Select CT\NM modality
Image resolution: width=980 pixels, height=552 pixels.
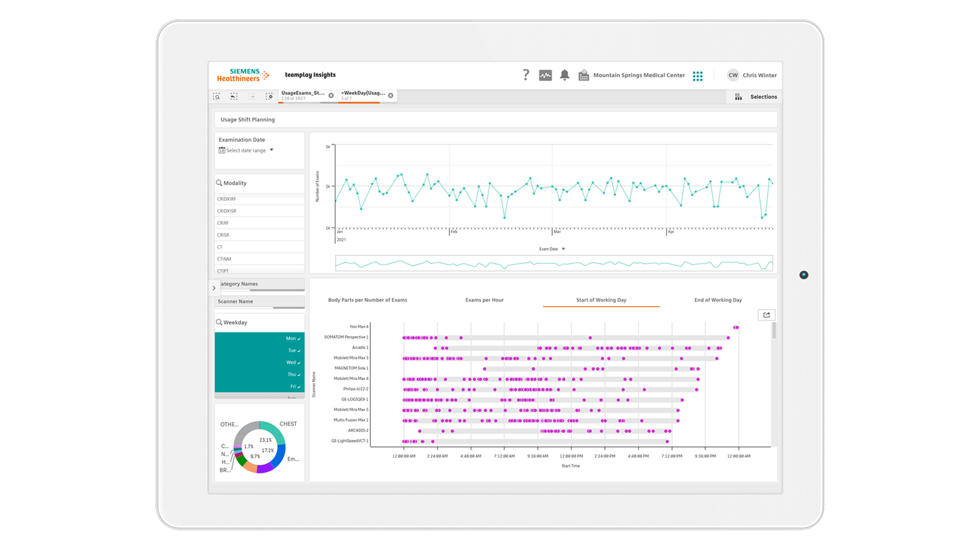(x=260, y=259)
